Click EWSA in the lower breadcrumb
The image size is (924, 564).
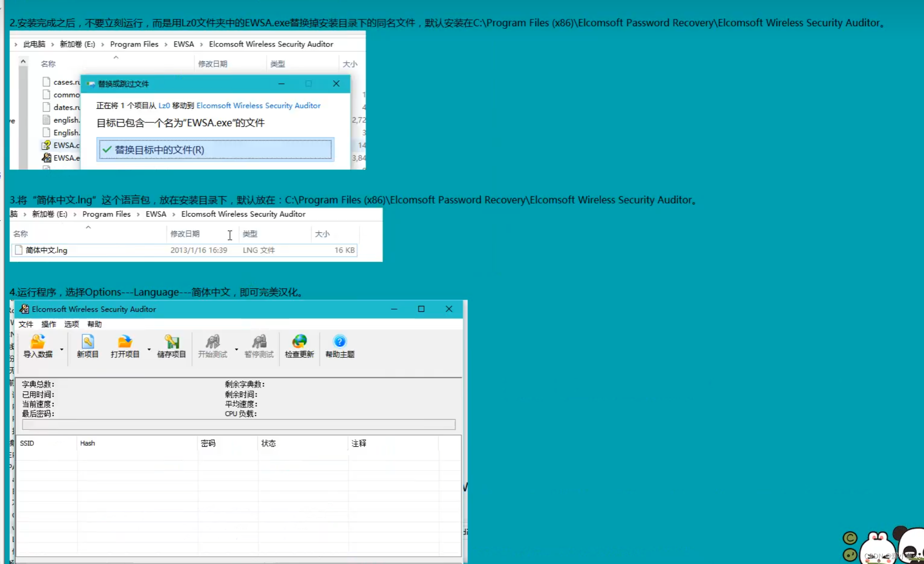(156, 214)
